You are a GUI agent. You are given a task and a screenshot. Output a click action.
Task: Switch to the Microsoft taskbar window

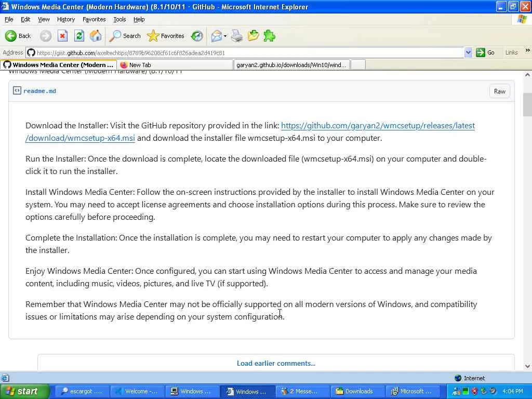point(414,391)
